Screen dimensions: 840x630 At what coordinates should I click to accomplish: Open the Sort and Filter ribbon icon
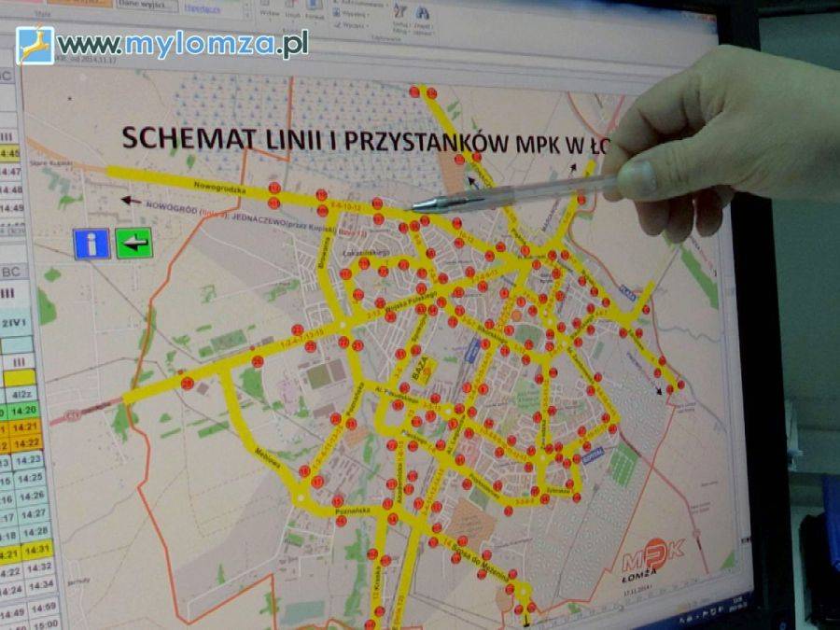click(400, 10)
